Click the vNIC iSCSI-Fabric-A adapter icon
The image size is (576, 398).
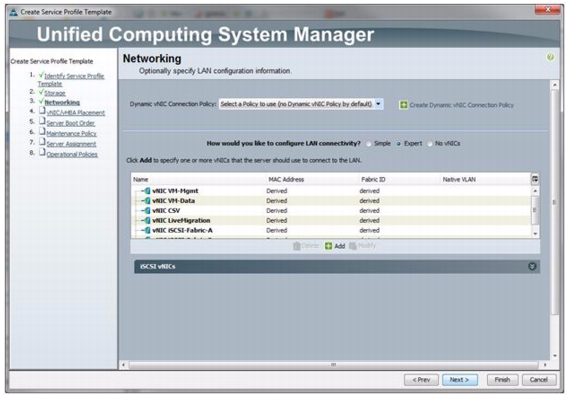(147, 230)
